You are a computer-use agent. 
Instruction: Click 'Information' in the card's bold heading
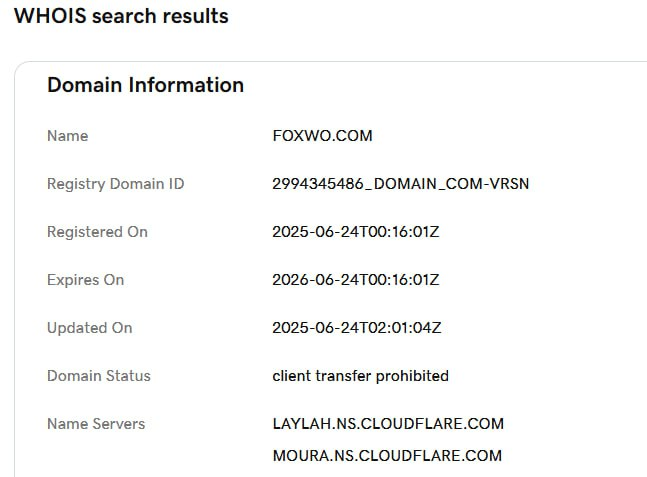pos(190,85)
